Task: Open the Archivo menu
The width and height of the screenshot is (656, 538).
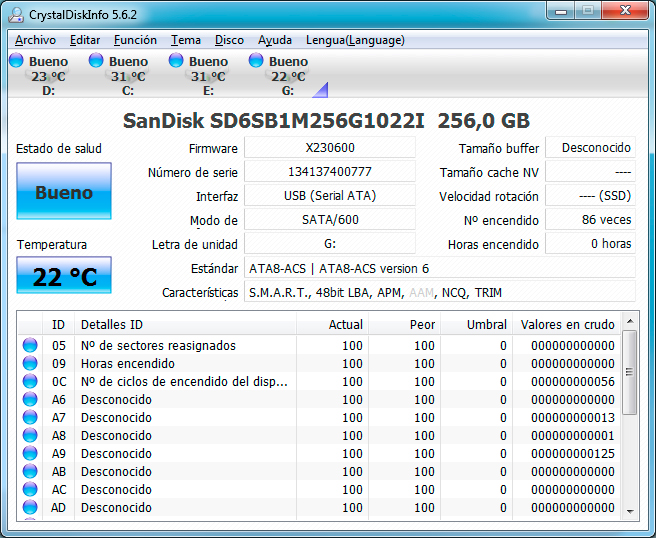Action: [x=35, y=40]
